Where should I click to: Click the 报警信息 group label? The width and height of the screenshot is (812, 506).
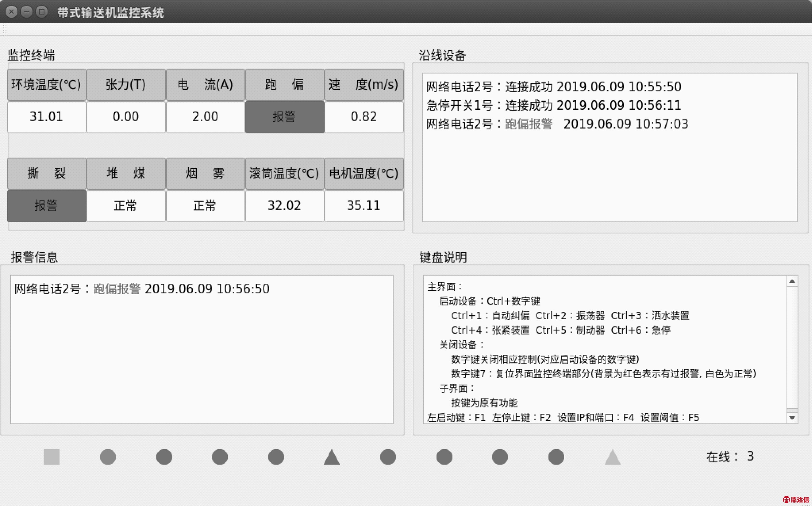coord(34,257)
